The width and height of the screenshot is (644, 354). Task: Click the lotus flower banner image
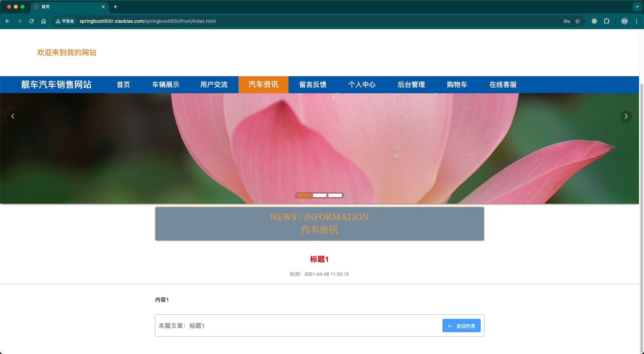point(319,148)
